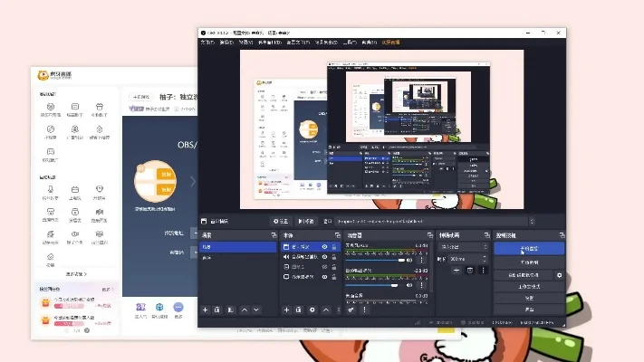Delete selected source using Sources trash icon
The width and height of the screenshot is (644, 362).
299,310
